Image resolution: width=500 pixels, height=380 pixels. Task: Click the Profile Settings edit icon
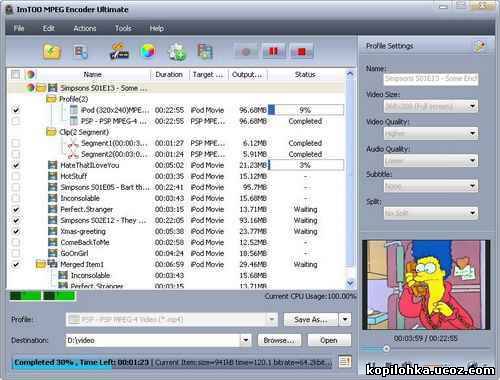coord(480,46)
